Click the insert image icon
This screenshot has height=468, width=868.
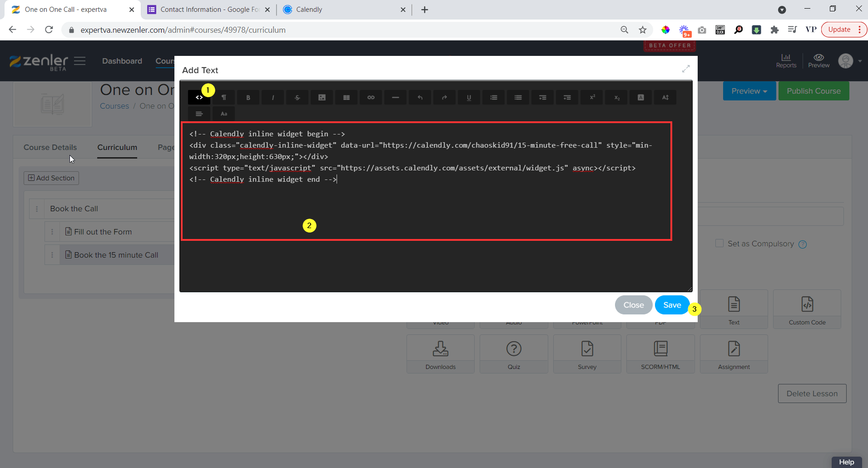click(x=322, y=97)
